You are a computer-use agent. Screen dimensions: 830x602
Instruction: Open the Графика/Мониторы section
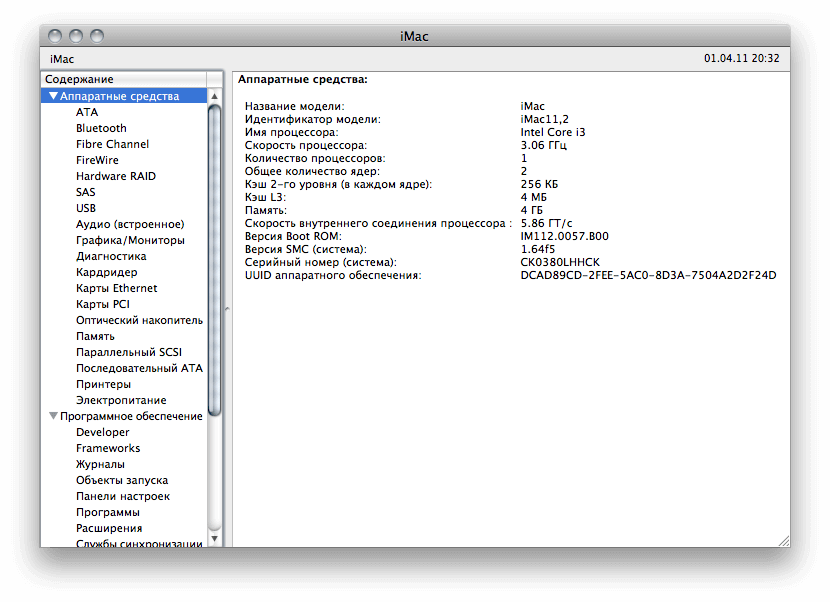[130, 240]
